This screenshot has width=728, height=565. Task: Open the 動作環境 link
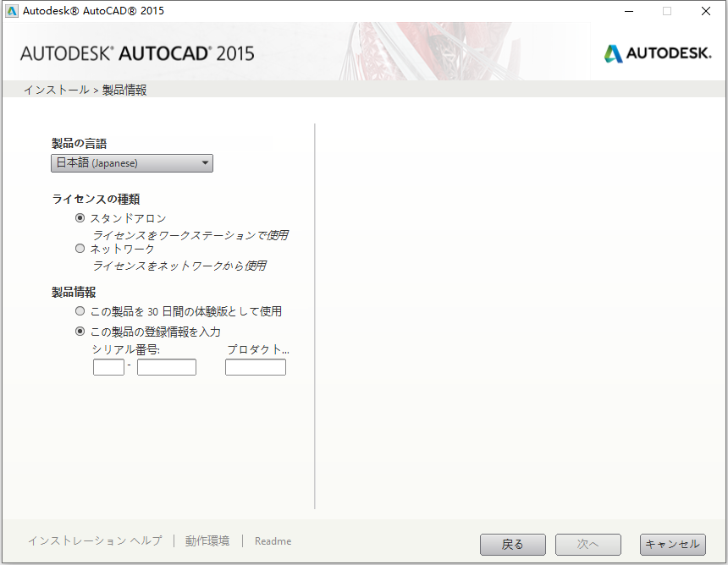point(207,540)
